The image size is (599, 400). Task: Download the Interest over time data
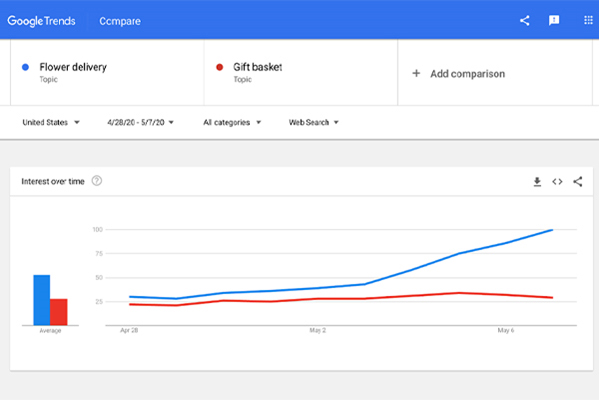point(537,182)
